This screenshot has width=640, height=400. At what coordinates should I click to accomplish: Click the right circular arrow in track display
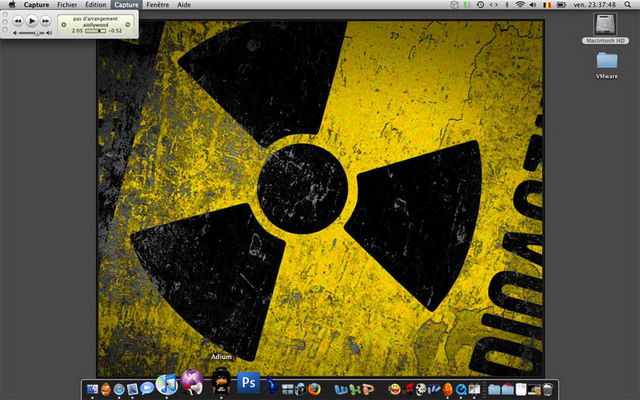coord(128,24)
